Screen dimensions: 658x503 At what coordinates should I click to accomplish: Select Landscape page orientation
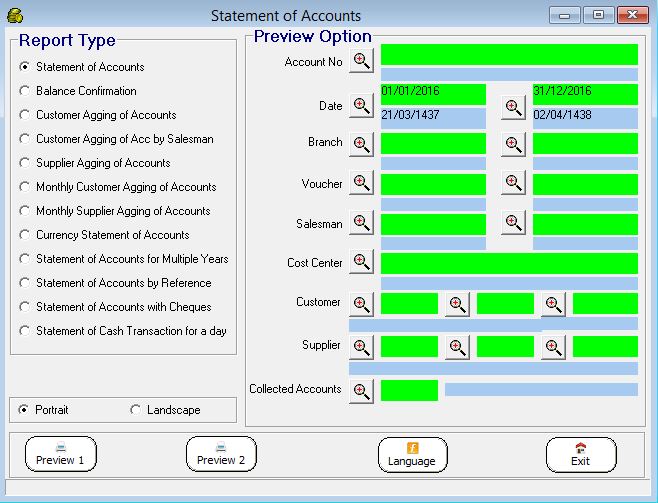click(x=136, y=410)
